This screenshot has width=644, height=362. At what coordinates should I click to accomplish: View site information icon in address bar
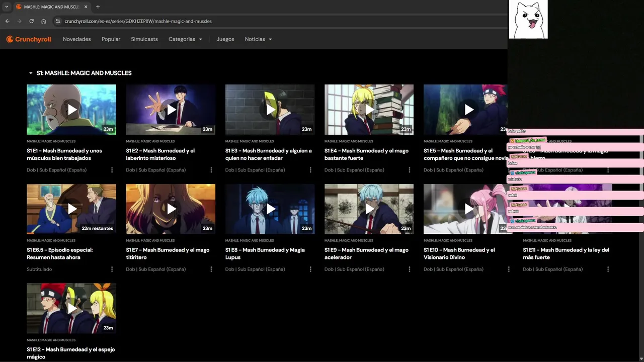tap(58, 21)
